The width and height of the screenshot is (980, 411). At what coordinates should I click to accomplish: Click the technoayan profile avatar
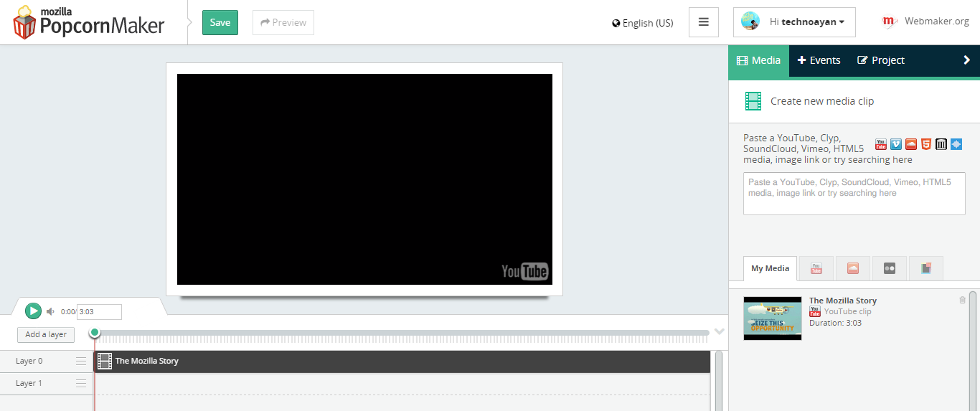pyautogui.click(x=750, y=22)
